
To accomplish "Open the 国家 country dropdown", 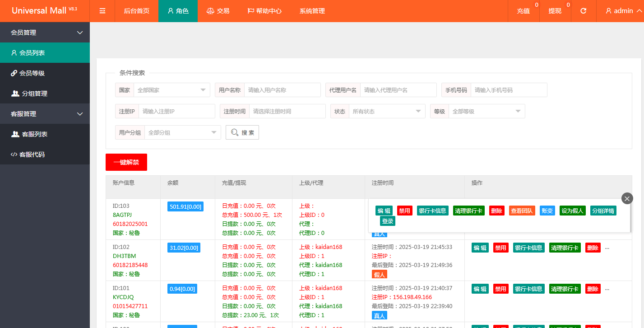I will 171,90.
